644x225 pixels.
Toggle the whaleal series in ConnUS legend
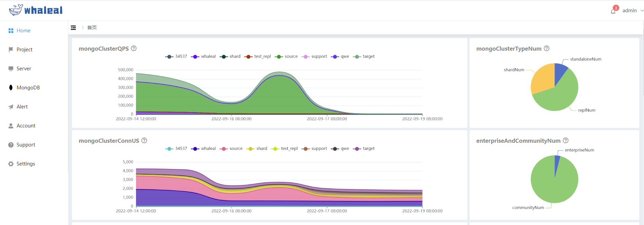[x=204, y=149]
